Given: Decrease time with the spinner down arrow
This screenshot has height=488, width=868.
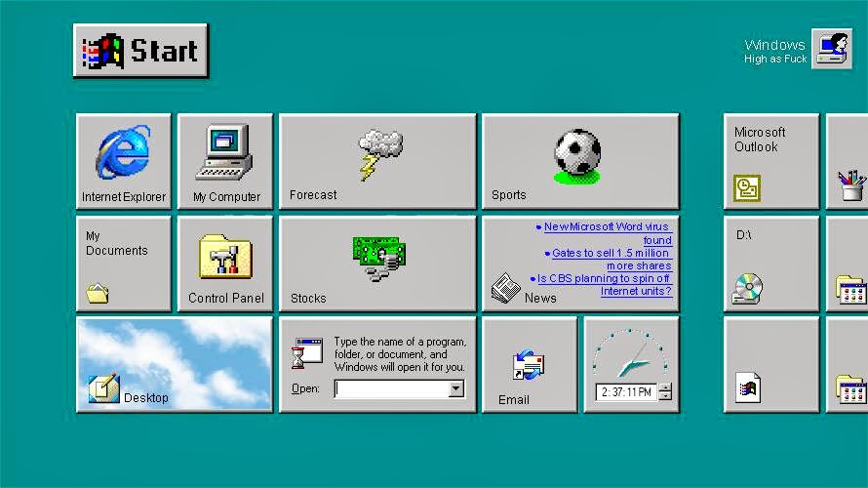Looking at the screenshot, I should coord(665,396).
